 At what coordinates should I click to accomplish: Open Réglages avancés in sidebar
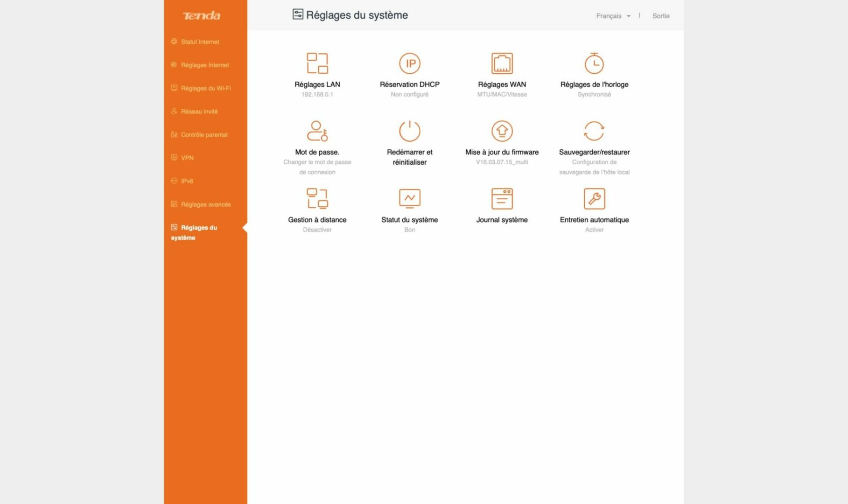[x=205, y=204]
